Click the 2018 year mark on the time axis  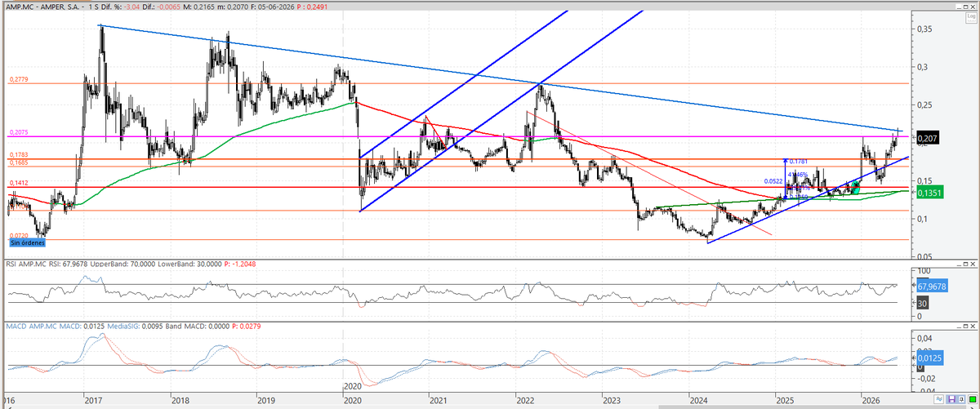180,400
